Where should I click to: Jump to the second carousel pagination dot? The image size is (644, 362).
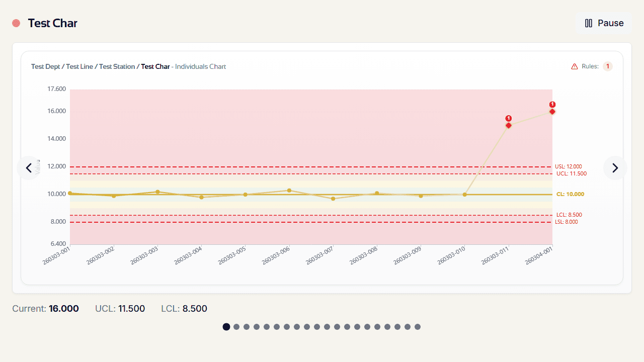tap(236, 327)
